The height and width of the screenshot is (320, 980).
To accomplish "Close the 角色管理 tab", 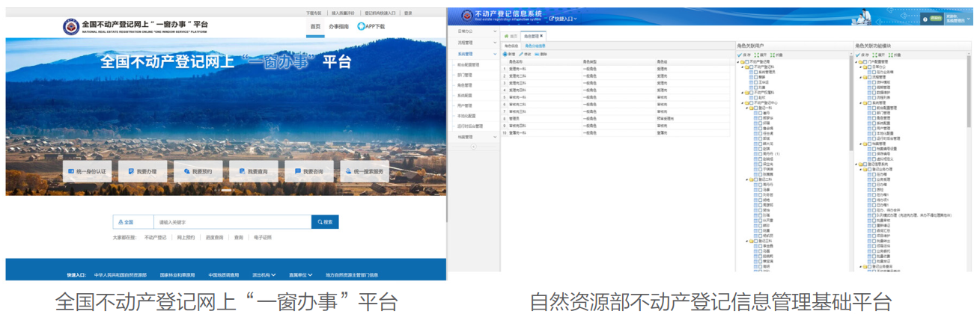I will tap(541, 36).
